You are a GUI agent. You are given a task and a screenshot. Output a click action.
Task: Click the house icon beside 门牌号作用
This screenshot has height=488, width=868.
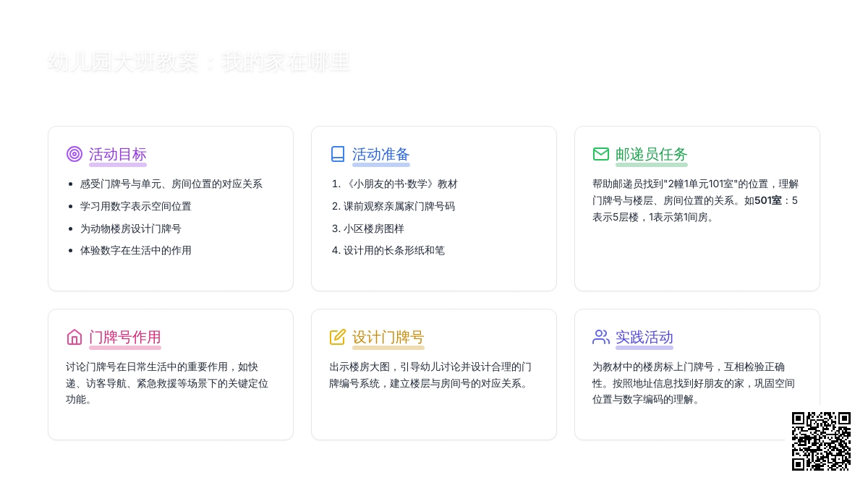pyautogui.click(x=75, y=337)
